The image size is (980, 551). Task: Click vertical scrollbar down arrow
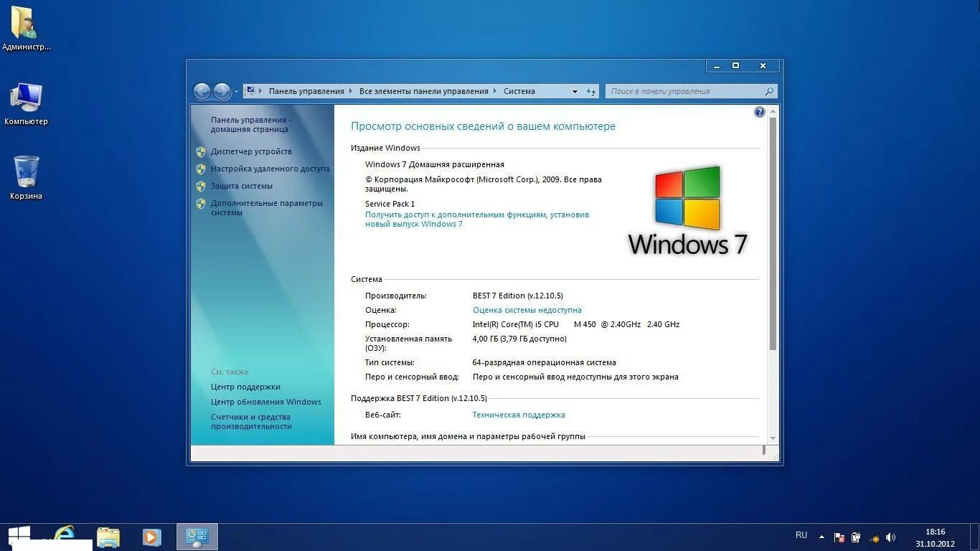tap(773, 438)
